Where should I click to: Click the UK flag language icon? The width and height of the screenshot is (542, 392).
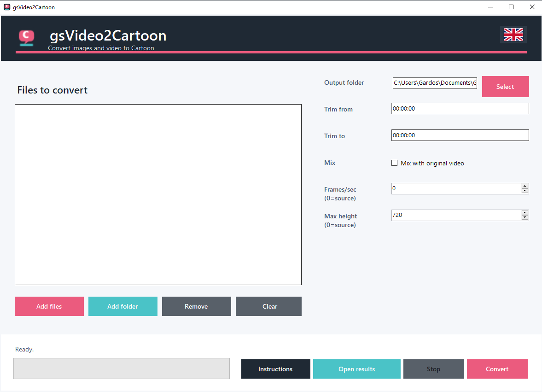pyautogui.click(x=513, y=35)
